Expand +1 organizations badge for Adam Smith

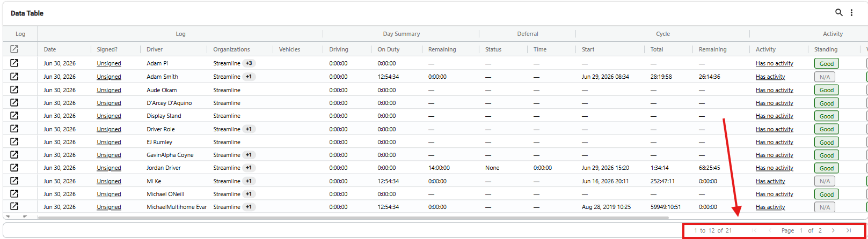coord(249,77)
